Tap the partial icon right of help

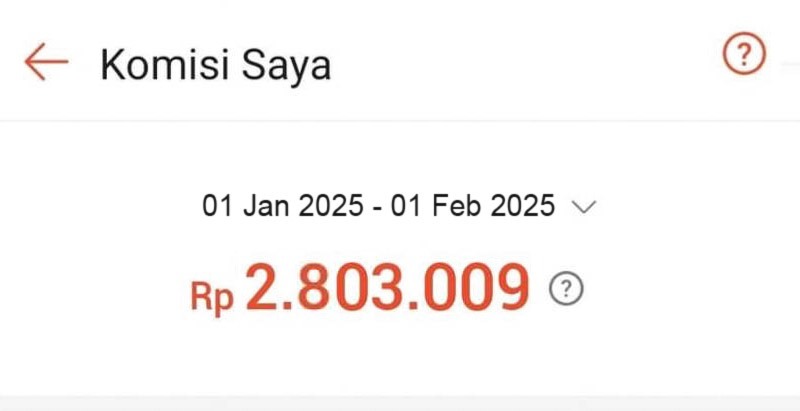click(x=791, y=65)
